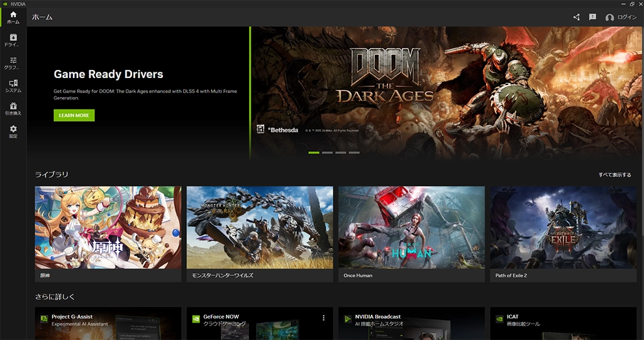Click the GeForce NOW logo icon
Viewport: 644px width, 340px height.
196,319
